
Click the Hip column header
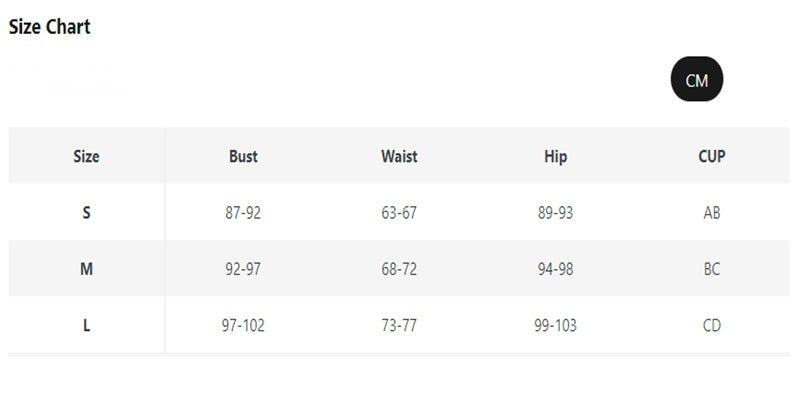click(x=555, y=156)
